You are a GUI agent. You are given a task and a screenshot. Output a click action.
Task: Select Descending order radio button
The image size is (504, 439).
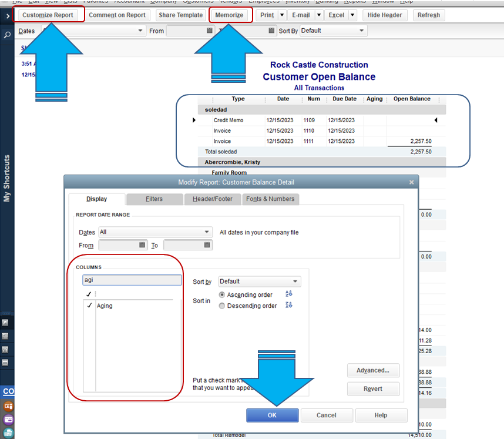222,306
